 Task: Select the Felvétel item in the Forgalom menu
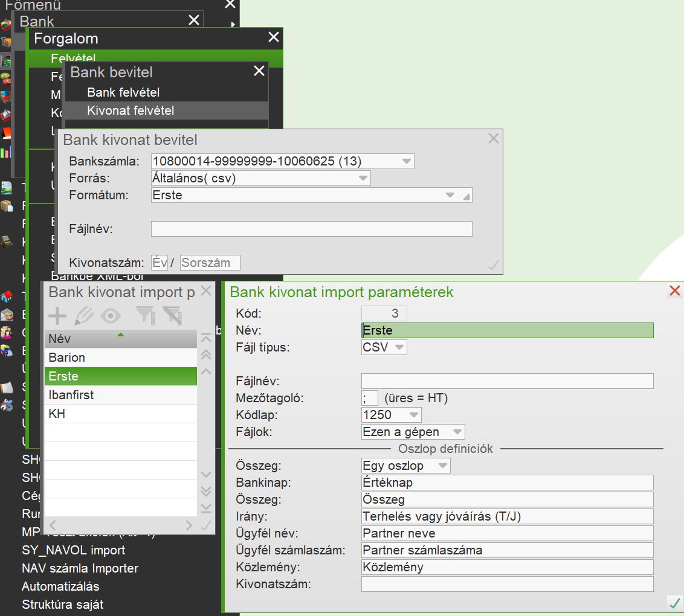156,58
